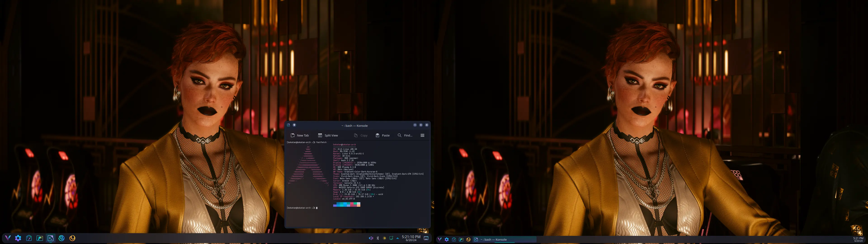
Task: Launch the orange Firefox icon on left panel
Action: tap(72, 238)
